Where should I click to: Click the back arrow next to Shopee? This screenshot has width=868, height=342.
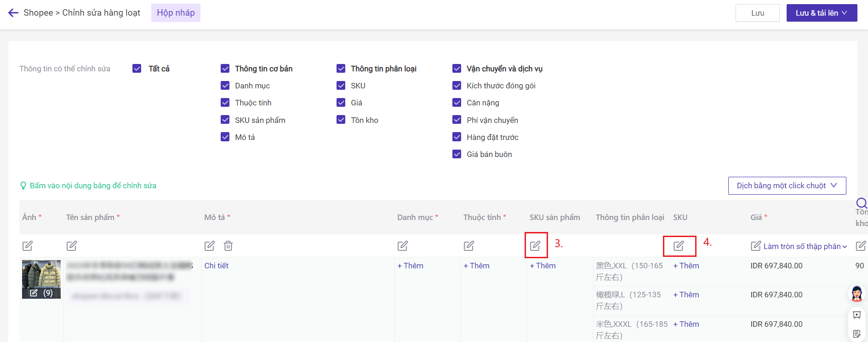tap(13, 13)
